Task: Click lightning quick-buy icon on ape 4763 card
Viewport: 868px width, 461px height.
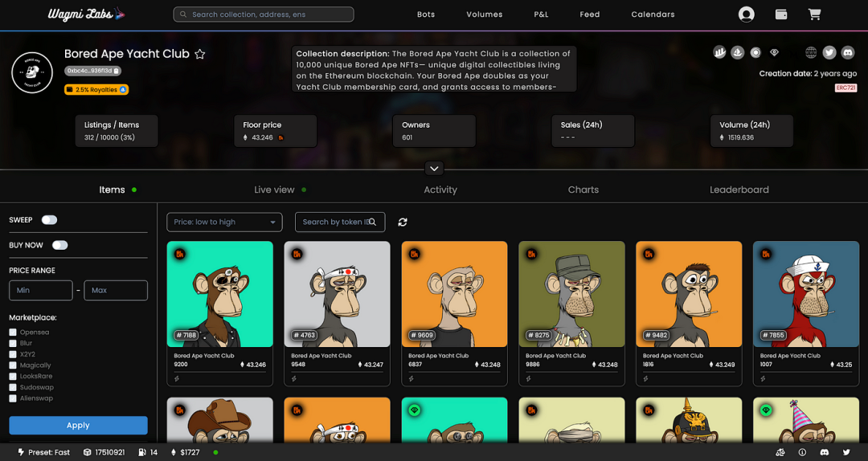Action: pyautogui.click(x=294, y=378)
